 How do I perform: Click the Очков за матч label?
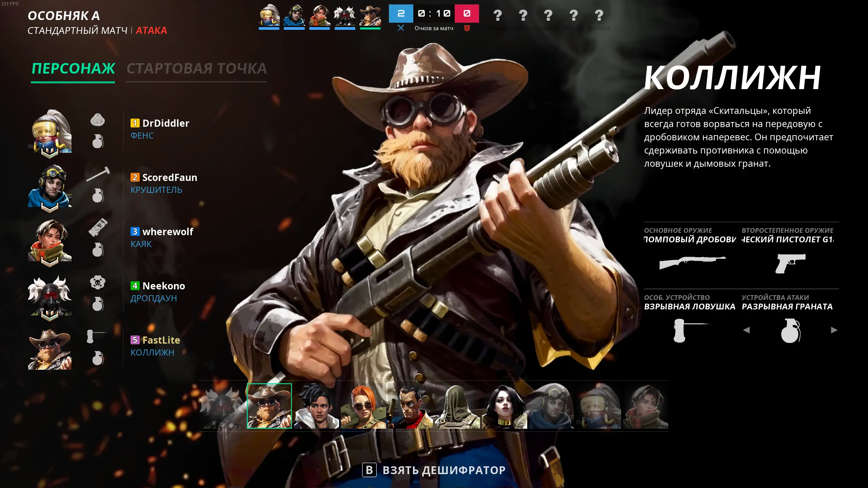(434, 28)
